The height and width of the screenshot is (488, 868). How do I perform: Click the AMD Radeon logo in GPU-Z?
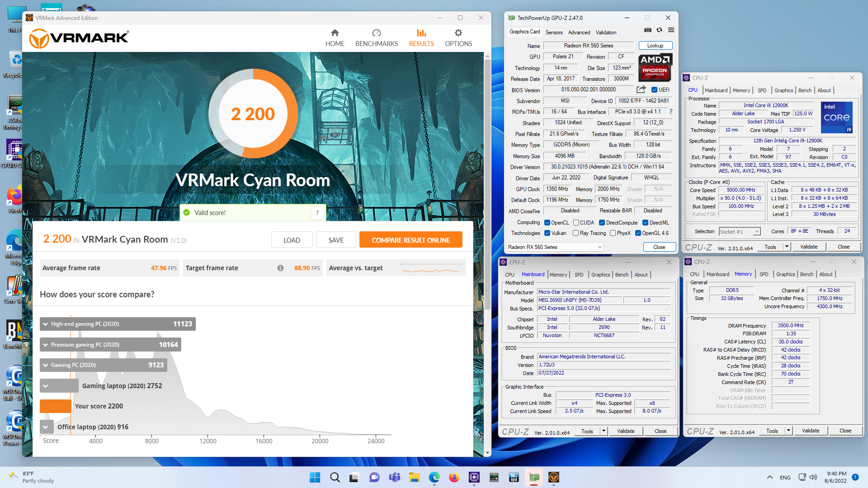(656, 67)
